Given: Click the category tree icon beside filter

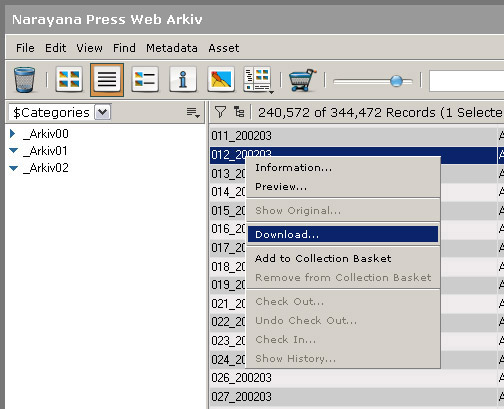Looking at the screenshot, I should 239,112.
